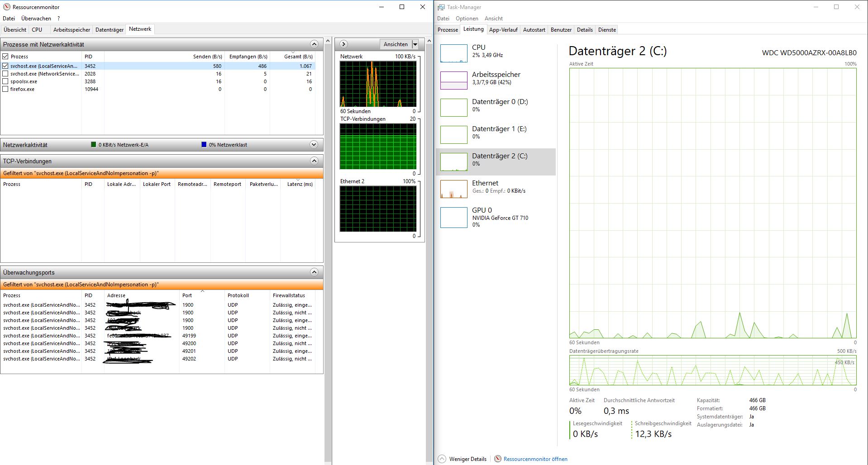
Task: Switch to the Dienste tab
Action: click(607, 30)
